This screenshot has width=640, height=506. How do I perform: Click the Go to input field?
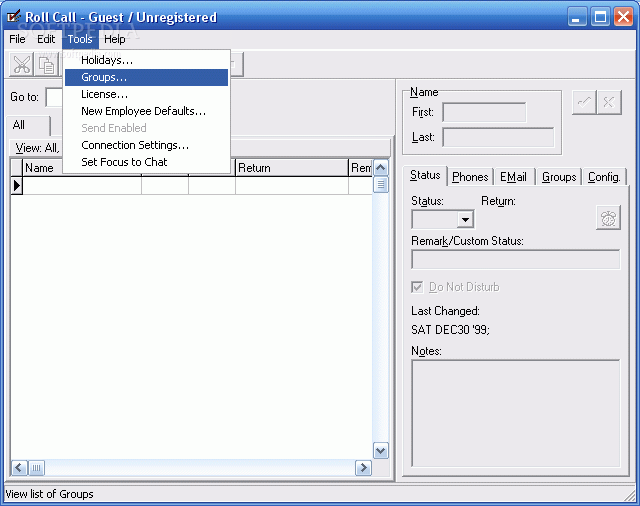54,97
